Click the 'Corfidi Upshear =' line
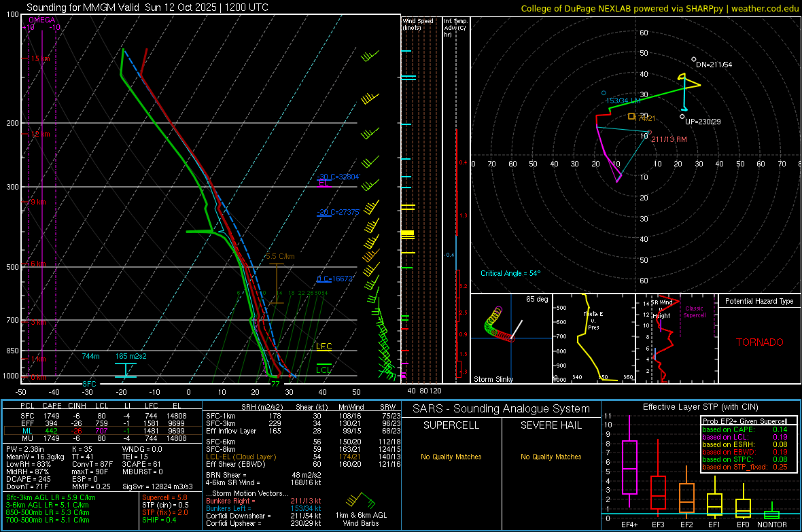The image size is (802, 532). coord(264,523)
